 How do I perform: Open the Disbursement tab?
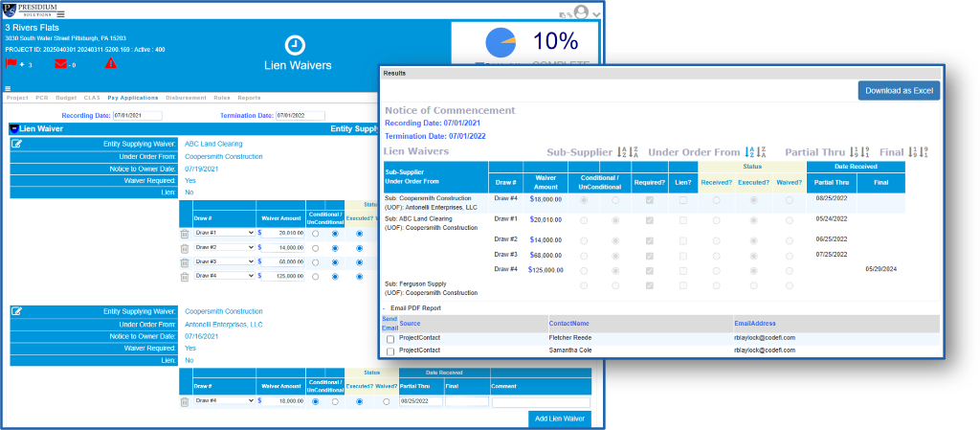[186, 98]
